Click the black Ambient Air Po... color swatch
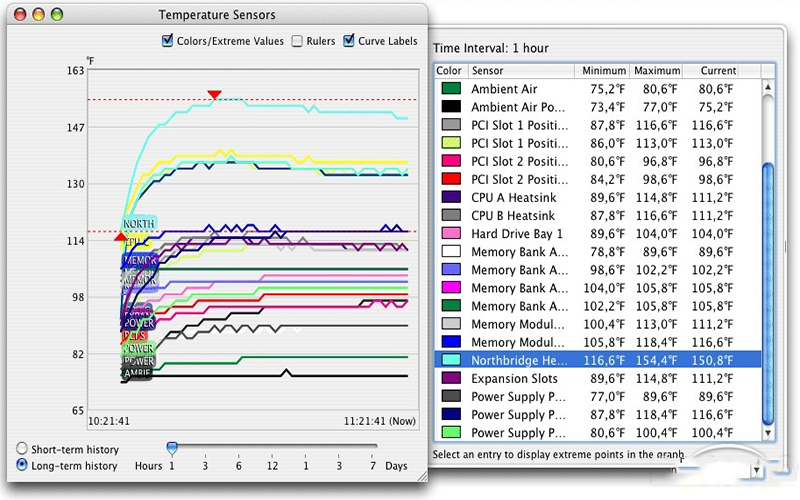Image resolution: width=800 pixels, height=500 pixels. point(451,107)
